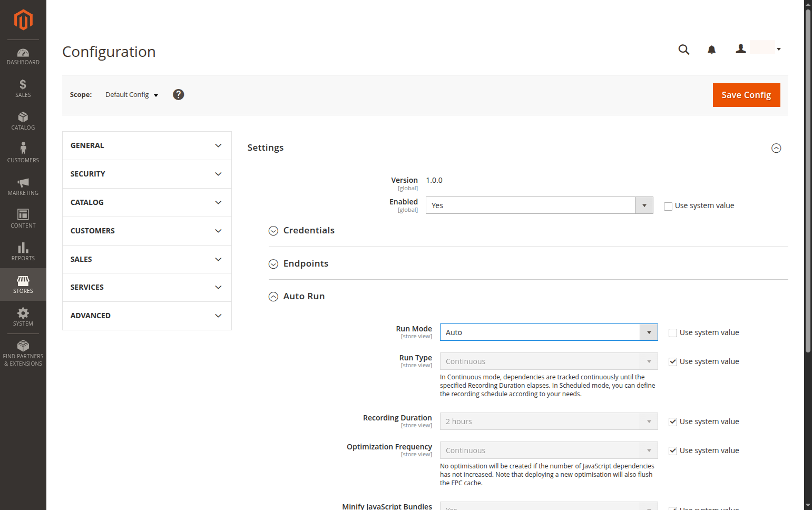Expand the SALES configuration tab
This screenshot has width=812, height=510.
[147, 260]
